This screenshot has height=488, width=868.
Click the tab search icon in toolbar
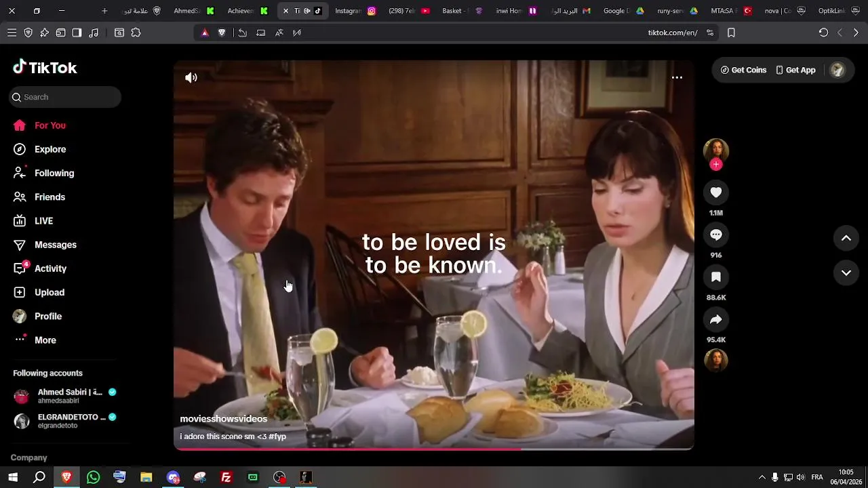tap(119, 33)
